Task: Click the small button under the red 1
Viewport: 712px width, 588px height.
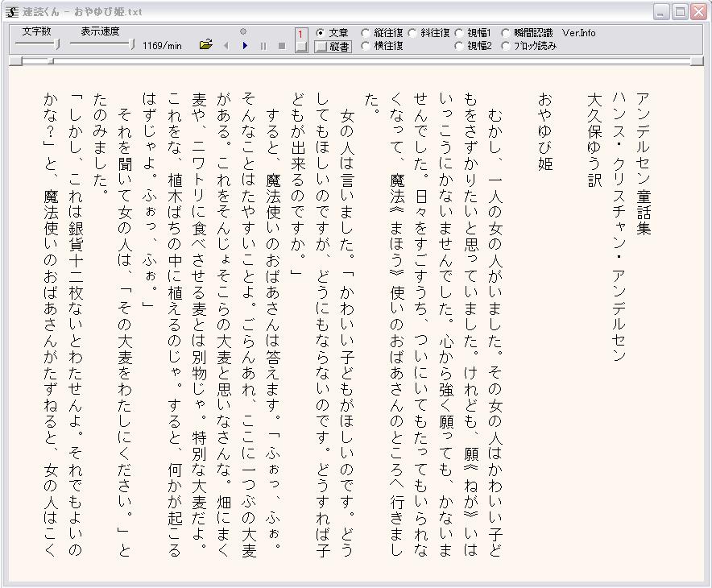Action: point(301,47)
